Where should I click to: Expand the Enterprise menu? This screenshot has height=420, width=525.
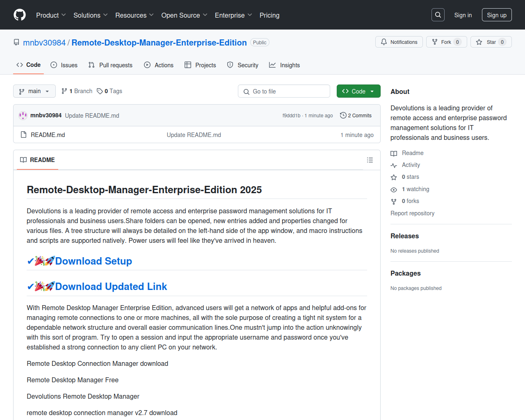click(234, 15)
